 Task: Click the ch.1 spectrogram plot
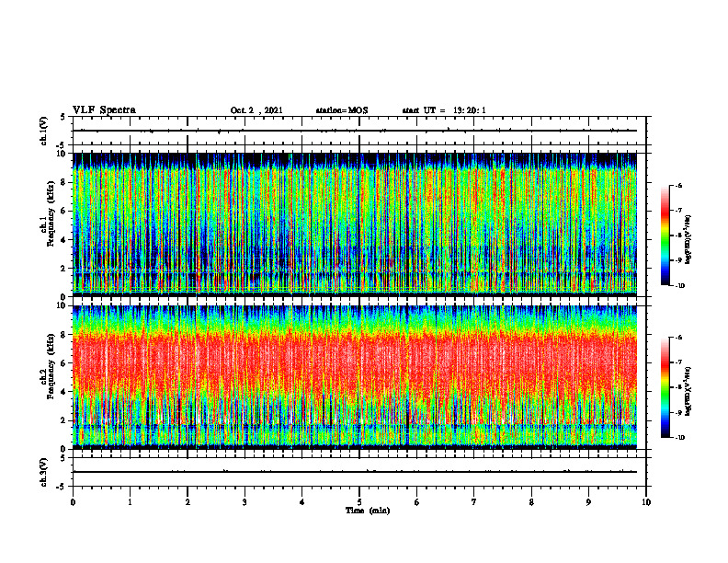pyautogui.click(x=355, y=224)
